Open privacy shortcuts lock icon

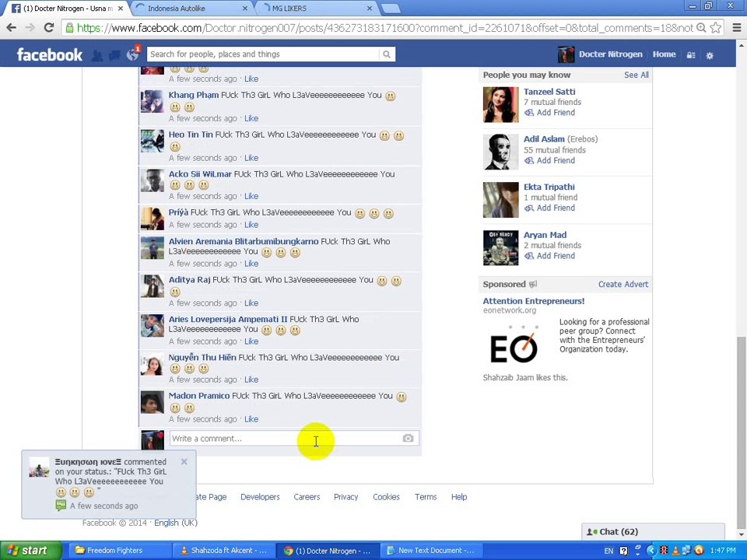tap(691, 55)
